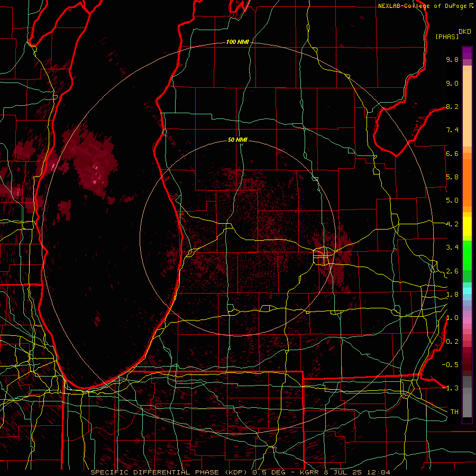Pick the cyan color scale segment
476x476 pixels.
pyautogui.click(x=467, y=291)
